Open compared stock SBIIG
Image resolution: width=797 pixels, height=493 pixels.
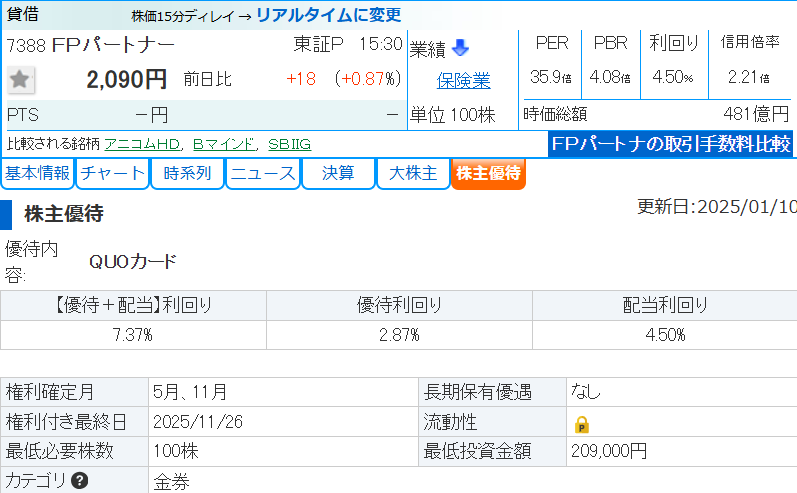tap(289, 144)
